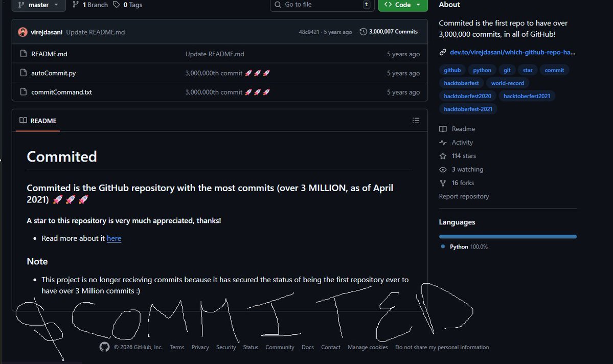The width and height of the screenshot is (613, 364).
Task: Select the hacktoberfest-2021 topic tag
Action: click(x=468, y=109)
